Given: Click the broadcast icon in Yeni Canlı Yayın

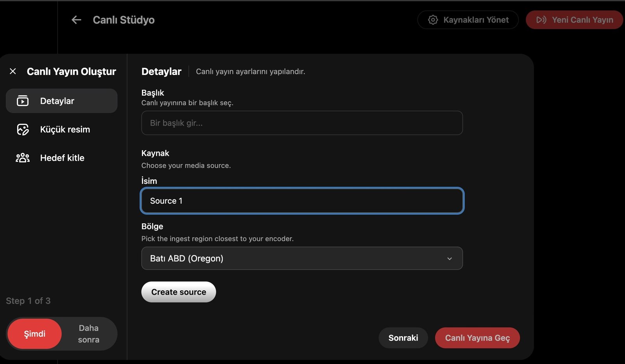Looking at the screenshot, I should [x=541, y=20].
